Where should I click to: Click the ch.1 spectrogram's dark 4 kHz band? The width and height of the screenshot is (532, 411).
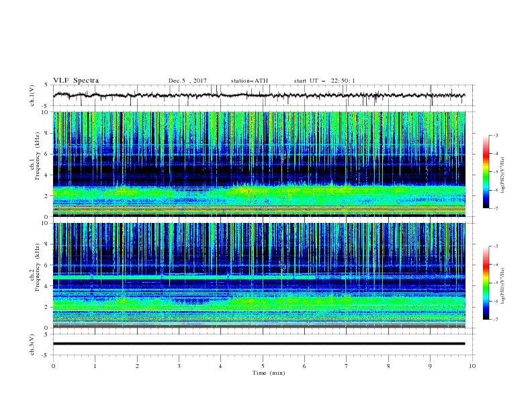coord(259,171)
